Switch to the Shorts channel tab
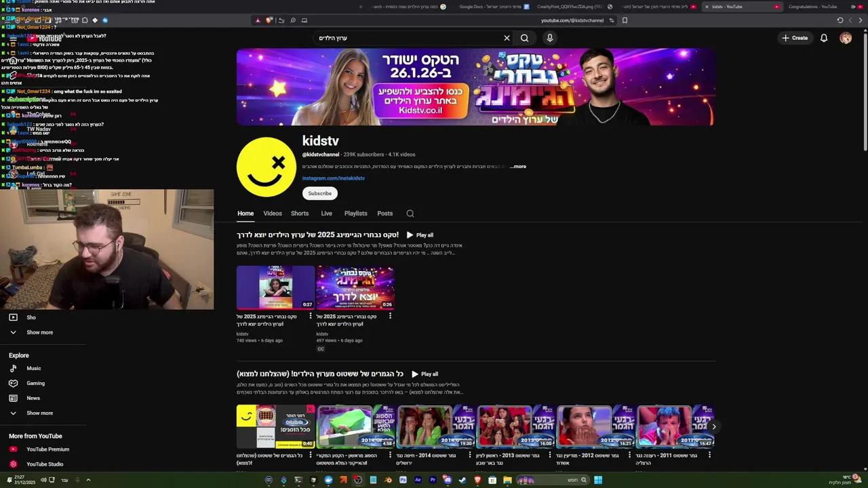The height and width of the screenshot is (488, 868). coord(300,213)
